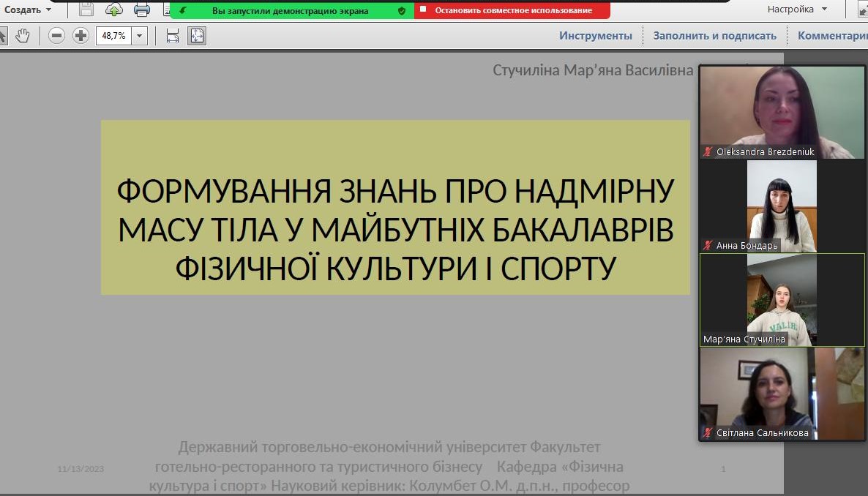Open the zoom percentage dropdown arrow

coord(139,35)
